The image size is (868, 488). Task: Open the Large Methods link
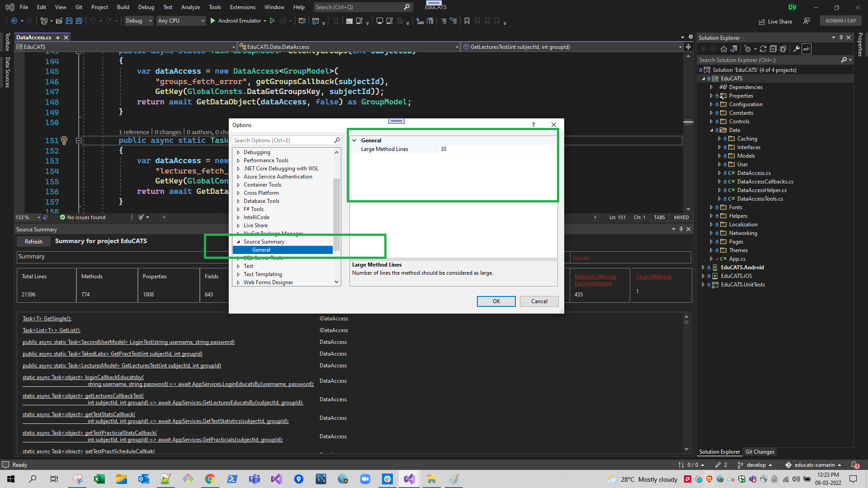pyautogui.click(x=654, y=277)
